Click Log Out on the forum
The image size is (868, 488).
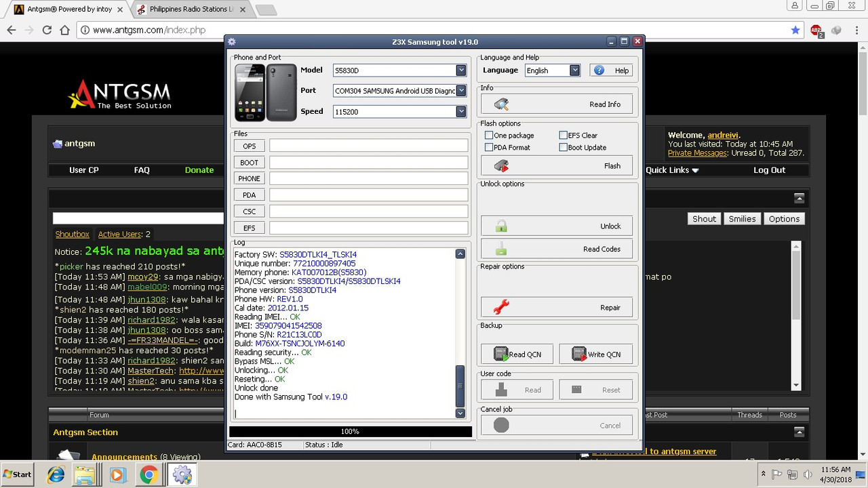click(770, 170)
